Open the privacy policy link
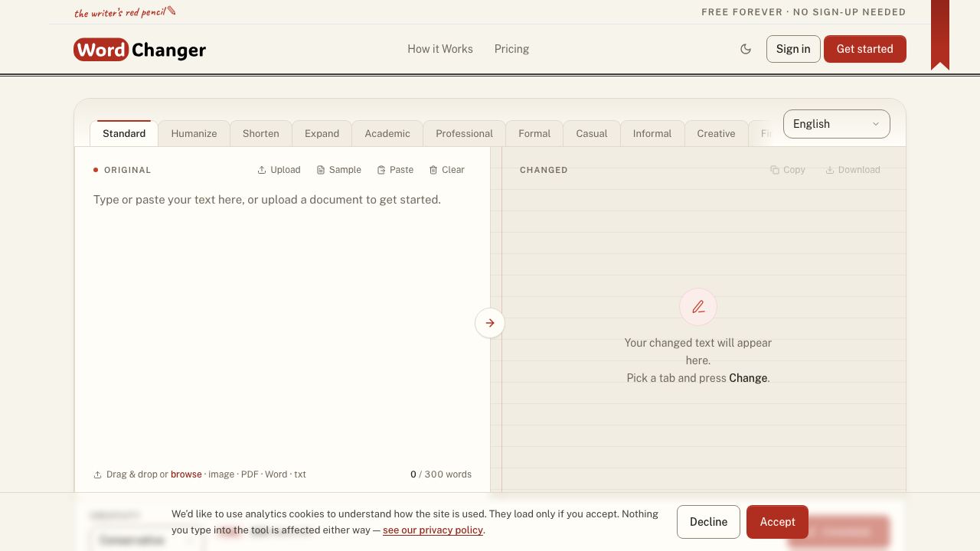 click(433, 530)
